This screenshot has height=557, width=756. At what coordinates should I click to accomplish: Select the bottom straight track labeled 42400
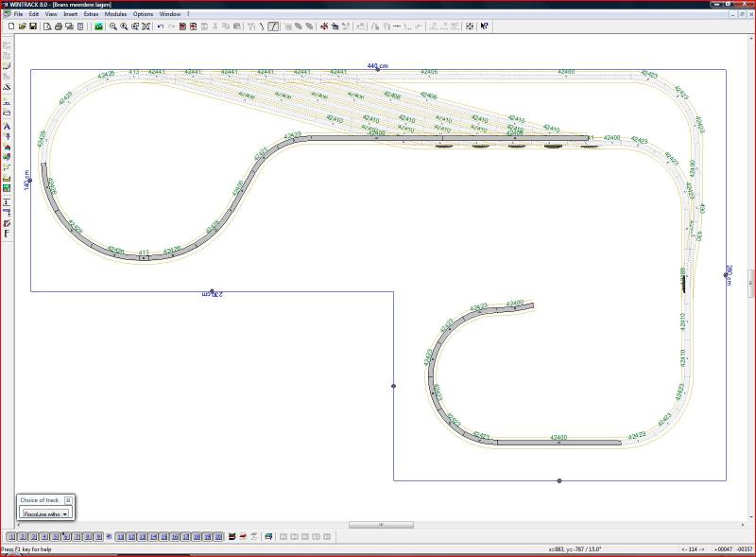click(559, 443)
